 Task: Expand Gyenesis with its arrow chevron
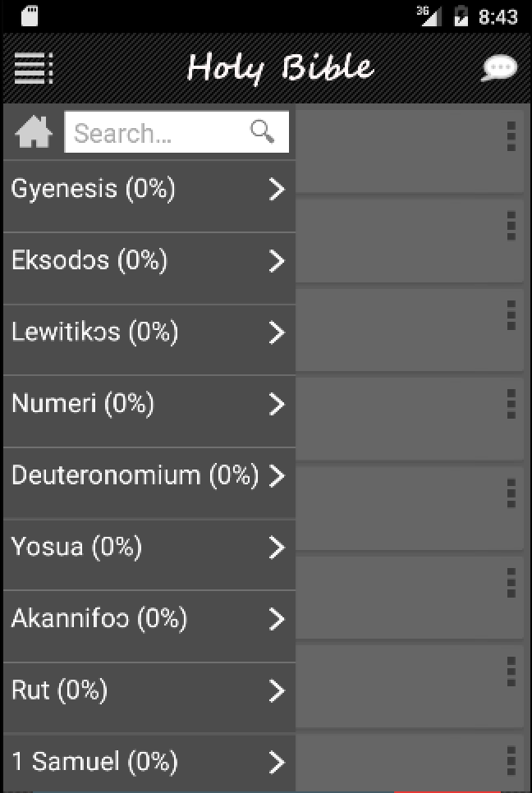(277, 190)
